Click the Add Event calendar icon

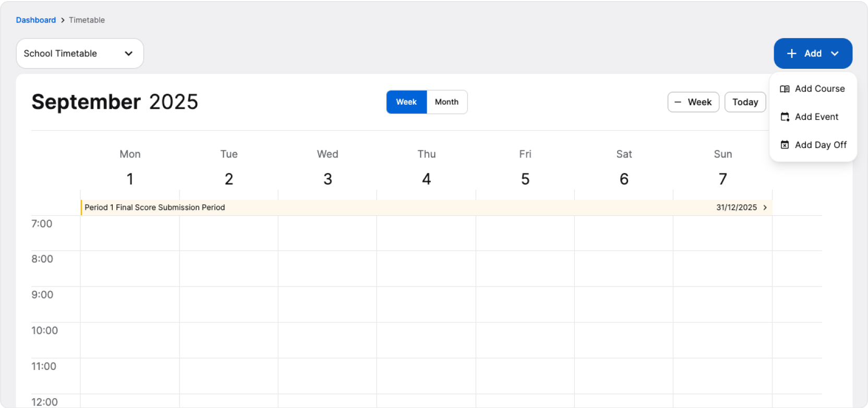pyautogui.click(x=785, y=117)
